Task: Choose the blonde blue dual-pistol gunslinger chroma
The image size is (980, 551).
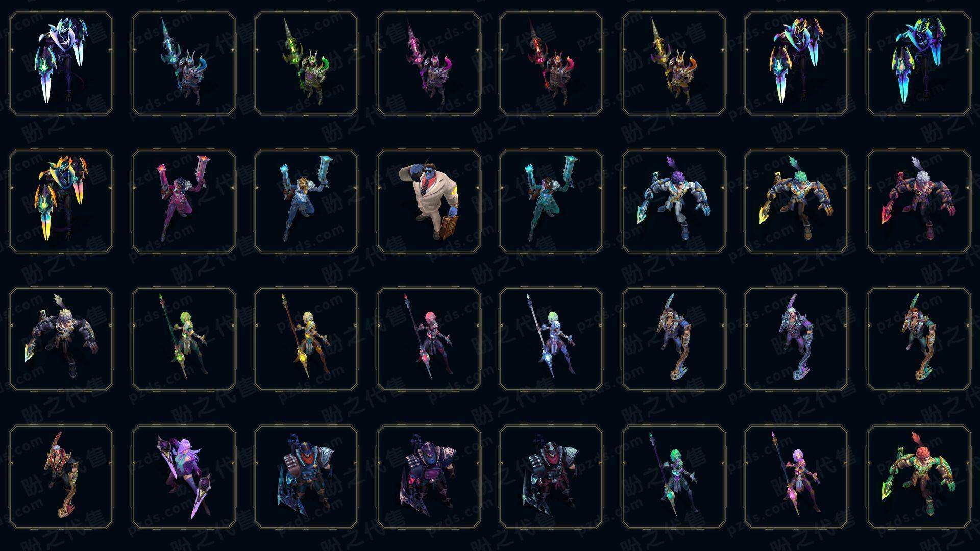Action: click(306, 201)
